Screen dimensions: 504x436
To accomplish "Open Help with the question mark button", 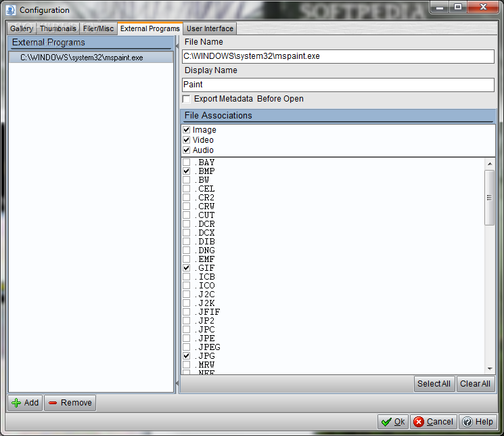I will tap(478, 422).
